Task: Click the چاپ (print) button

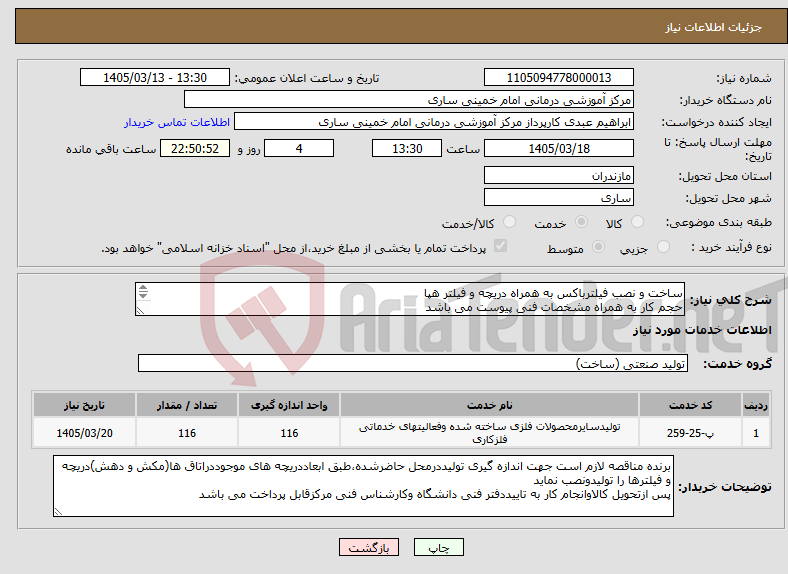Action: tap(438, 547)
